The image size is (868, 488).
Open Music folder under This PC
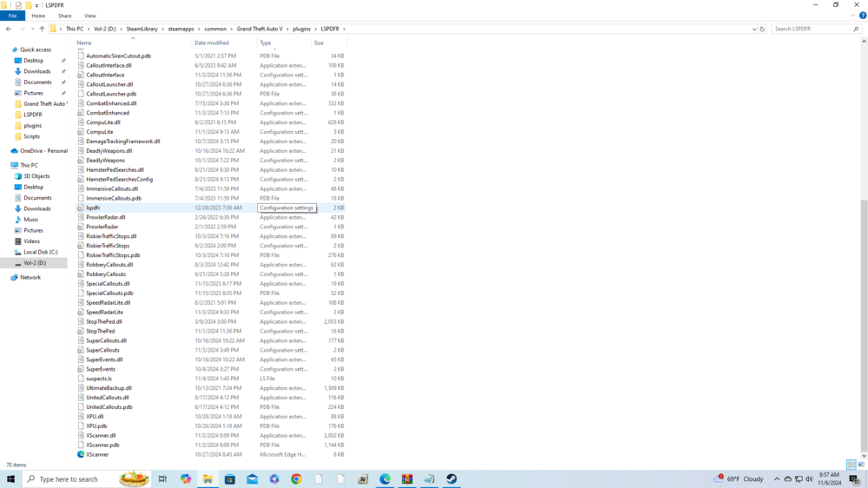pos(31,220)
